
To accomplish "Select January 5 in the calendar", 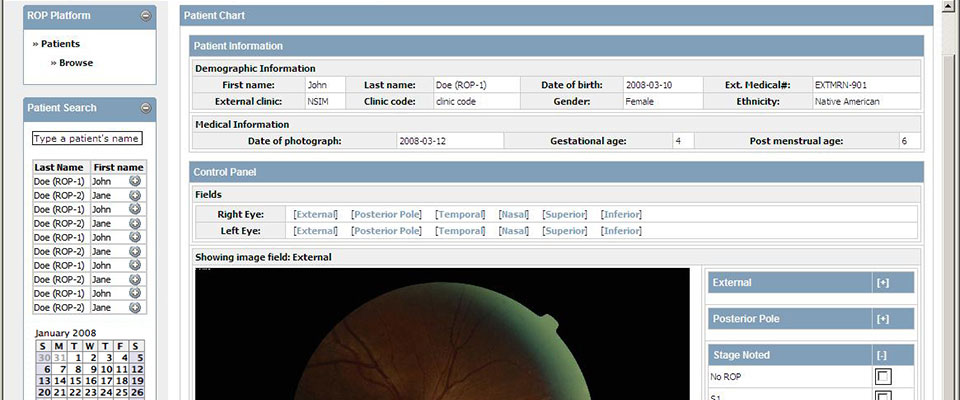I will [x=137, y=358].
